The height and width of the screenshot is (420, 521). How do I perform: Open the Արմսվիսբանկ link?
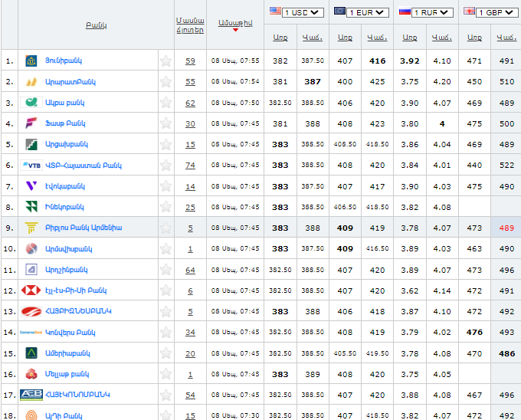tap(69, 248)
